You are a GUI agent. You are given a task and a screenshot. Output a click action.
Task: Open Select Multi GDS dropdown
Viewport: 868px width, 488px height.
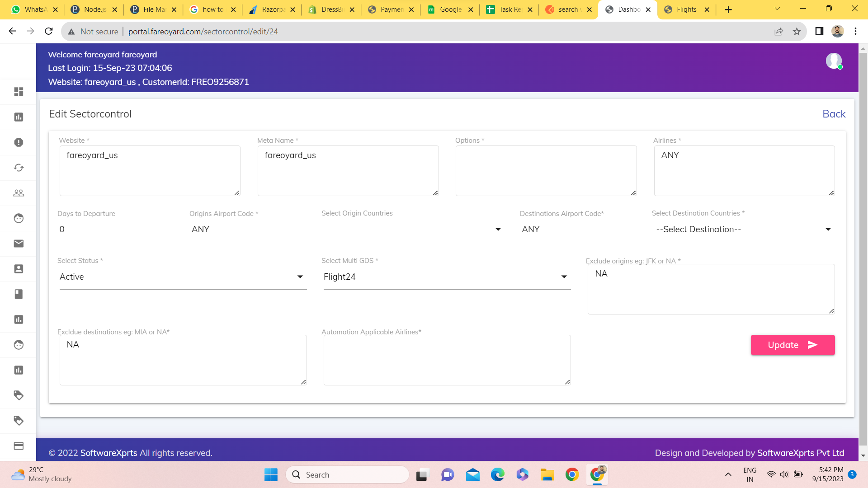pos(447,277)
